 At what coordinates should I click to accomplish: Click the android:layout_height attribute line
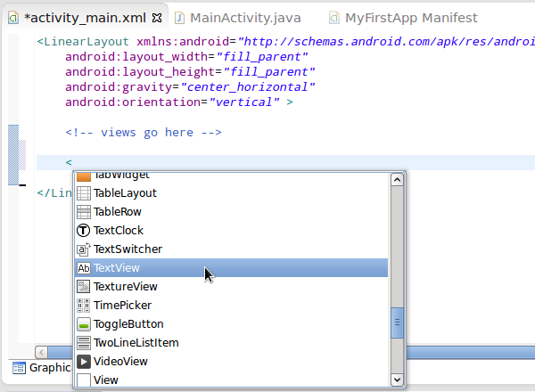coord(190,72)
